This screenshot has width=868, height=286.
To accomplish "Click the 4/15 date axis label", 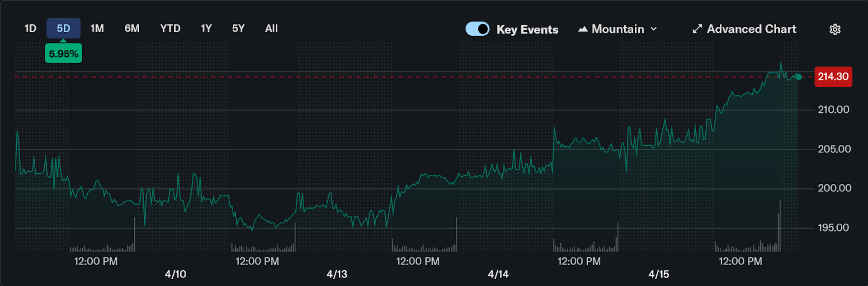I will click(659, 274).
